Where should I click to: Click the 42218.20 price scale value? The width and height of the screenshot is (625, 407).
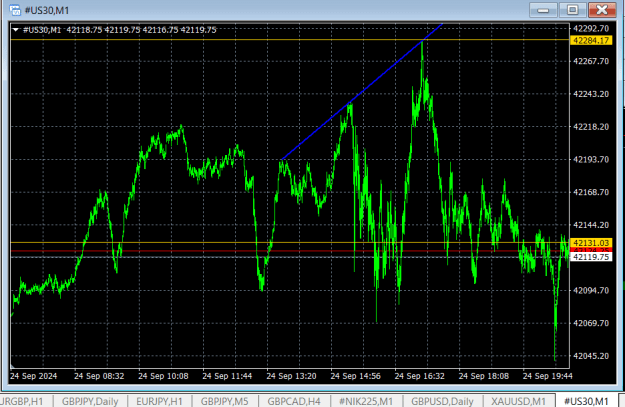tap(591, 127)
